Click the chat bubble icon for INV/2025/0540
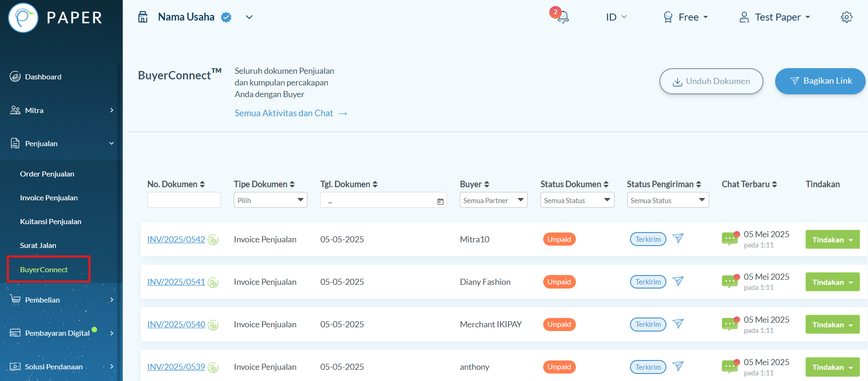 point(730,324)
